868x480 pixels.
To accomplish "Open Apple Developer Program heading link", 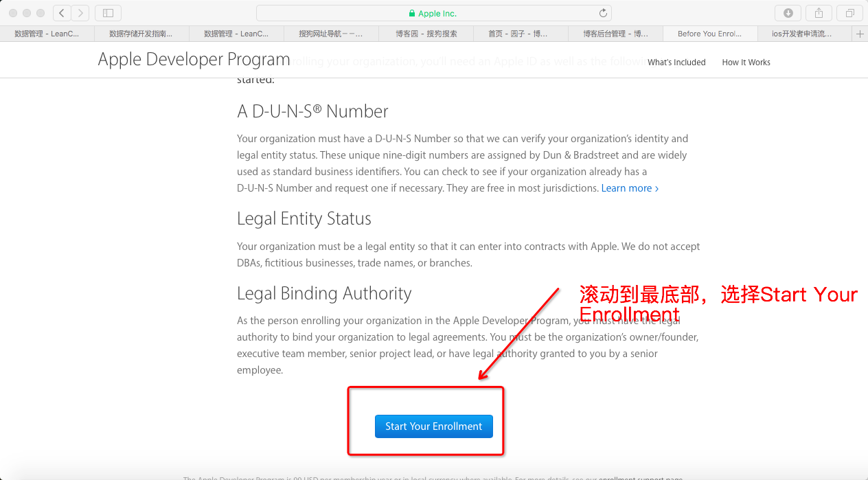I will tap(194, 59).
